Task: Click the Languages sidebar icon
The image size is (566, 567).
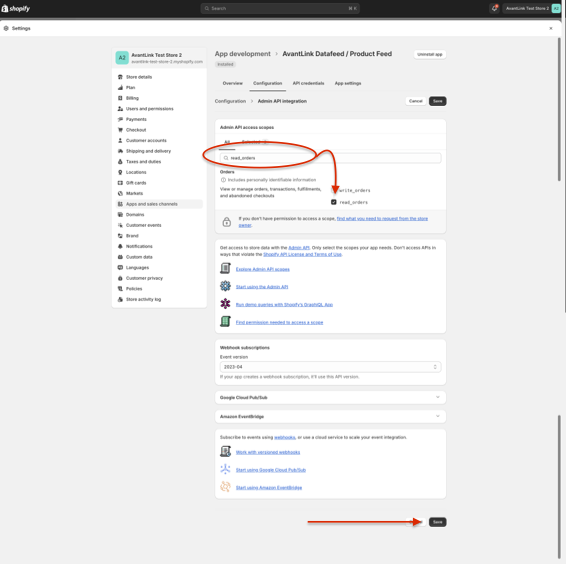Action: click(120, 268)
